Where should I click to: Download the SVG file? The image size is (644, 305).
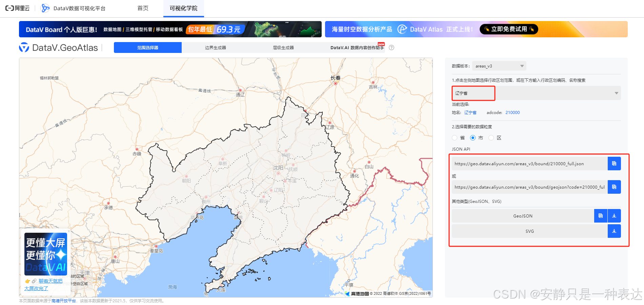[x=614, y=231]
